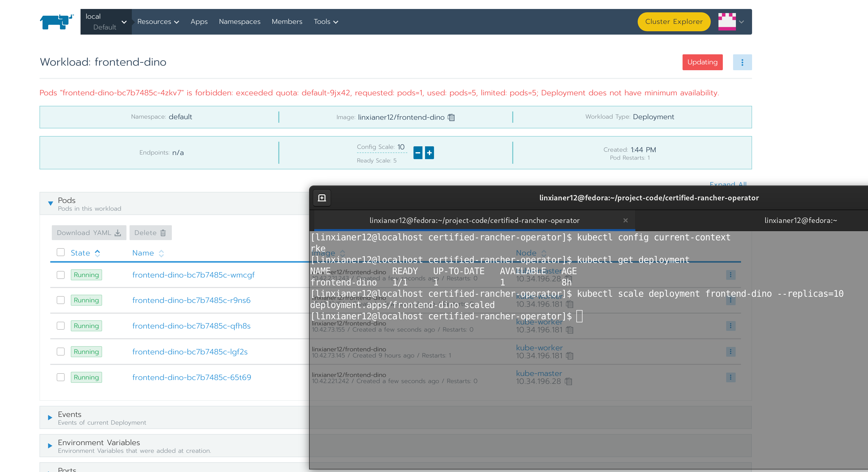The image size is (868, 472).
Task: Click the Cluster Explorer button
Action: (x=674, y=22)
